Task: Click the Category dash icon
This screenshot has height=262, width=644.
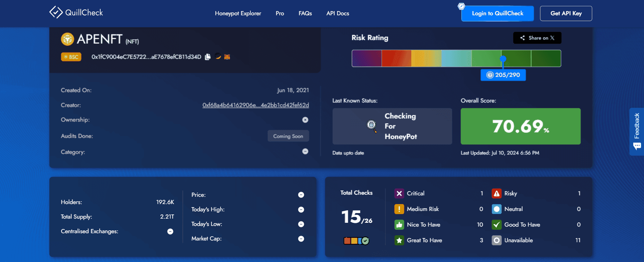Action: tap(305, 151)
